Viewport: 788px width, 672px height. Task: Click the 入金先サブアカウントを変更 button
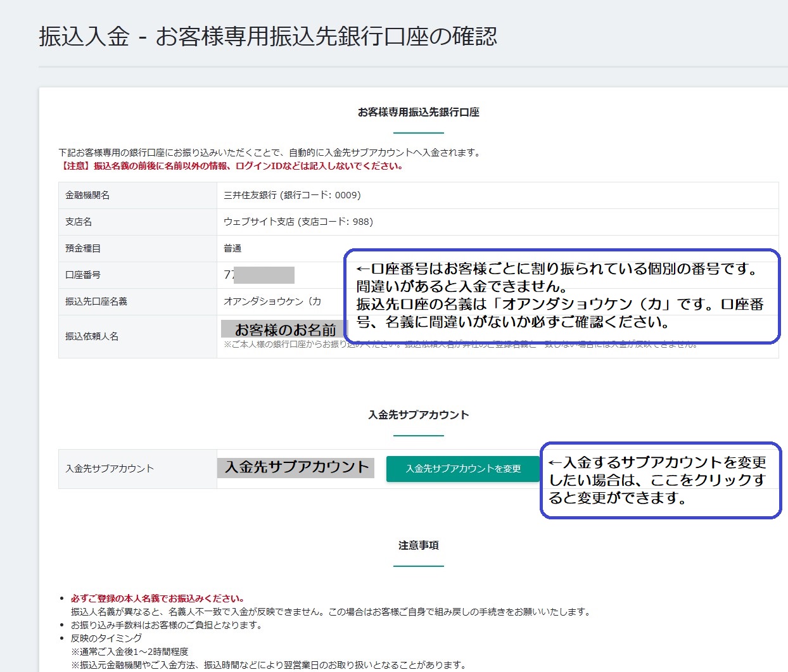click(463, 469)
